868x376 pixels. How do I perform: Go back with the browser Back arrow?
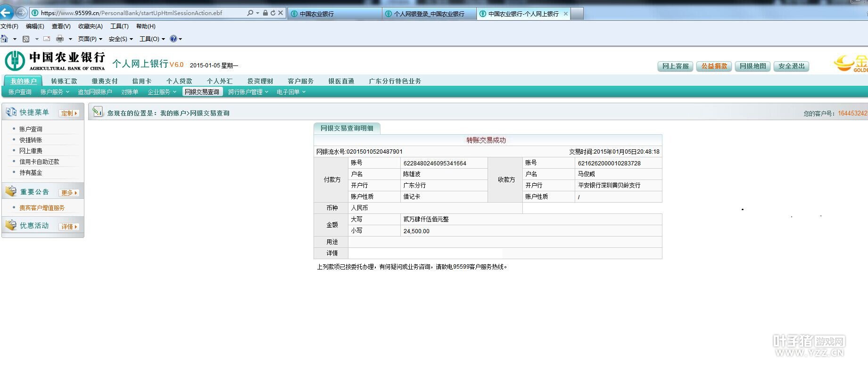pos(6,13)
